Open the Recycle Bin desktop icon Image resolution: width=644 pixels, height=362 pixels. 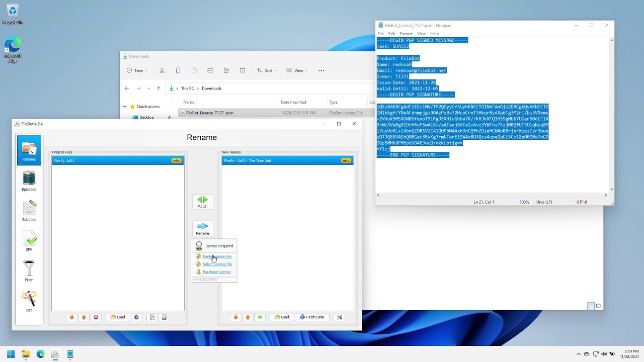[x=13, y=15]
